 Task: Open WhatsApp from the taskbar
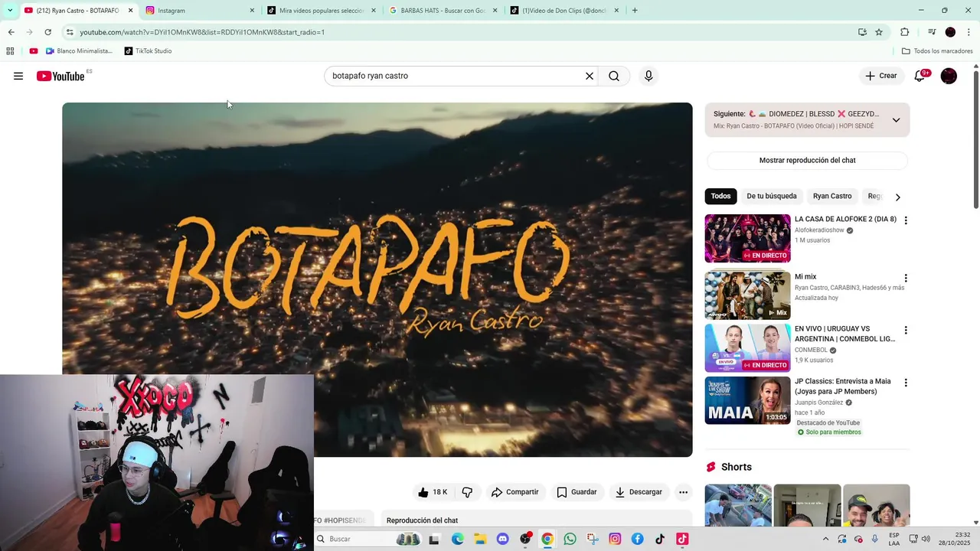(x=570, y=539)
